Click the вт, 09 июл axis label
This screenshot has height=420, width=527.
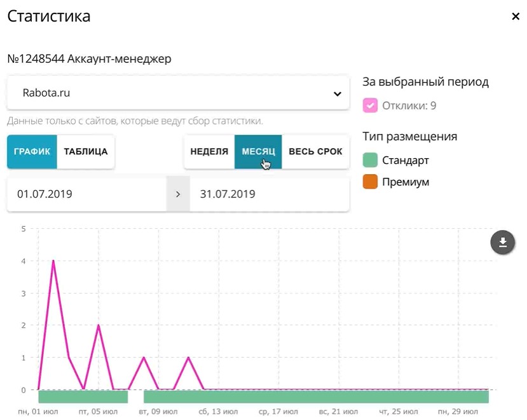click(x=158, y=412)
